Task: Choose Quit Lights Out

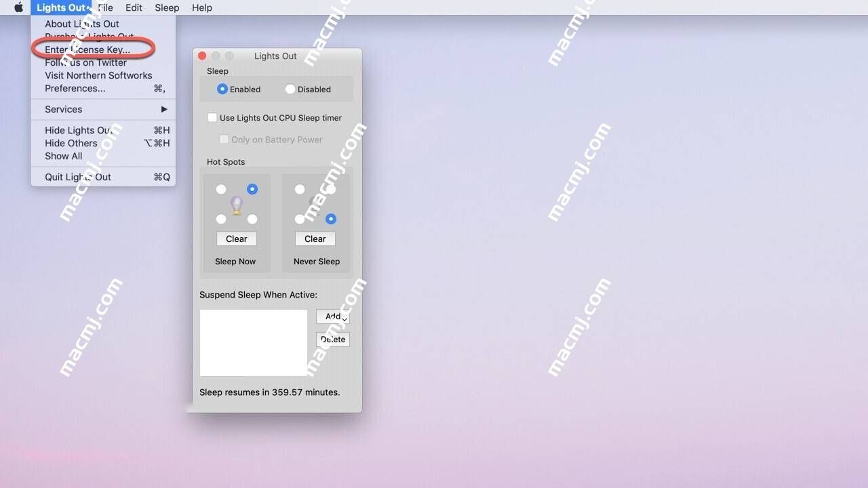Action: coord(103,177)
